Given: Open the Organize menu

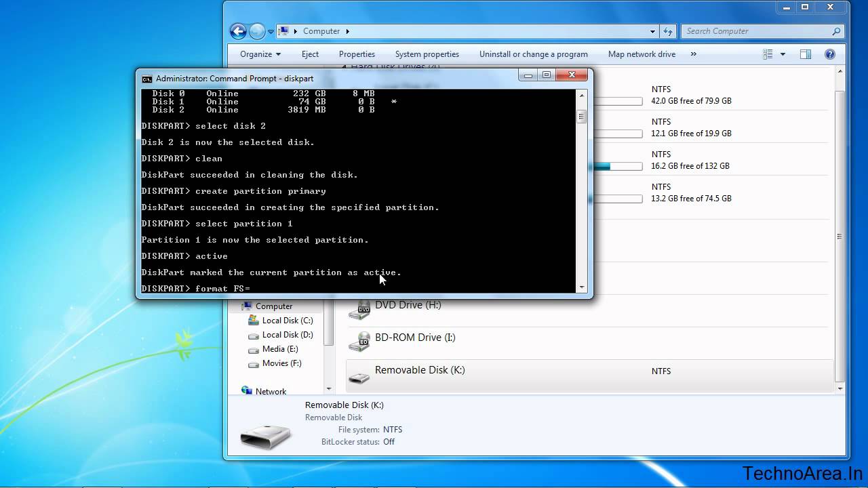Looking at the screenshot, I should 260,54.
